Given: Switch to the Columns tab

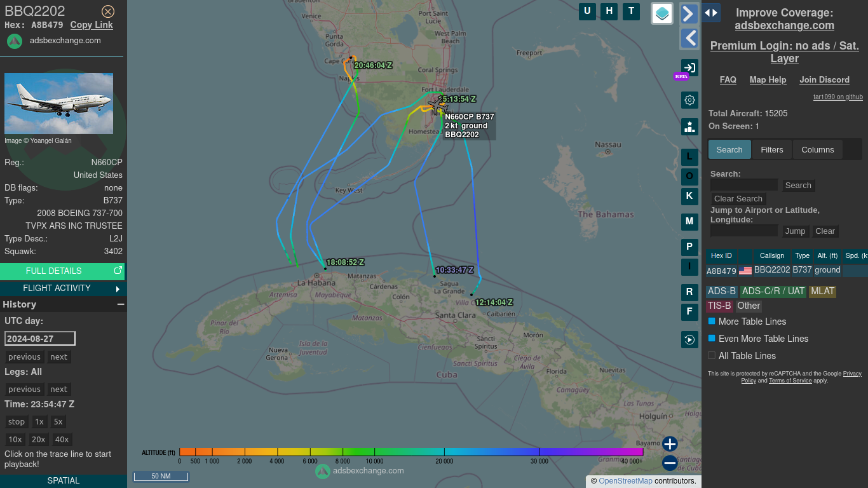Looking at the screenshot, I should tap(818, 150).
